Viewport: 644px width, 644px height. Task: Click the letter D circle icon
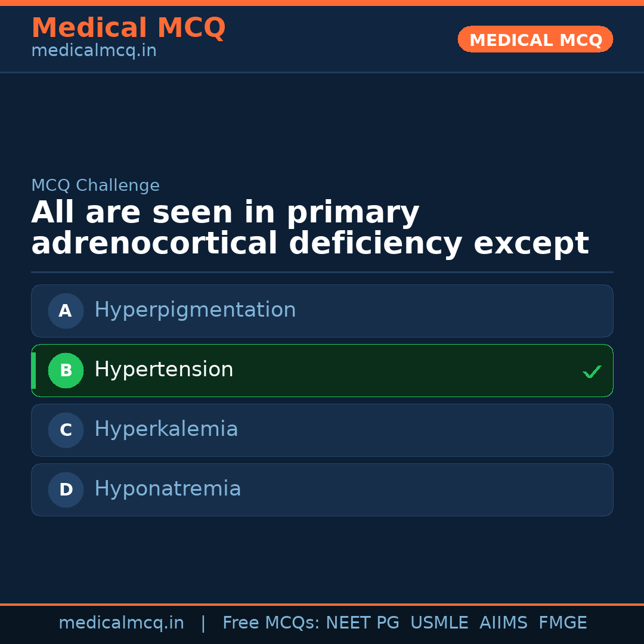coord(66,490)
